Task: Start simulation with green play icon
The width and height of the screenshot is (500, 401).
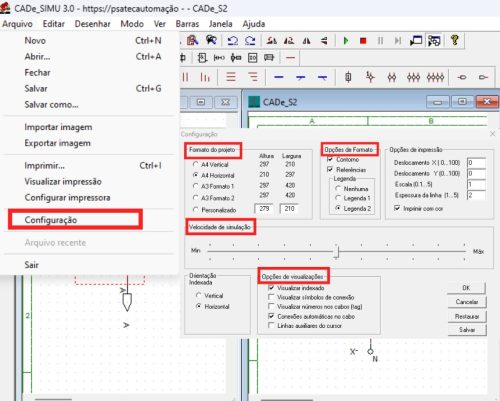Action: coord(346,41)
